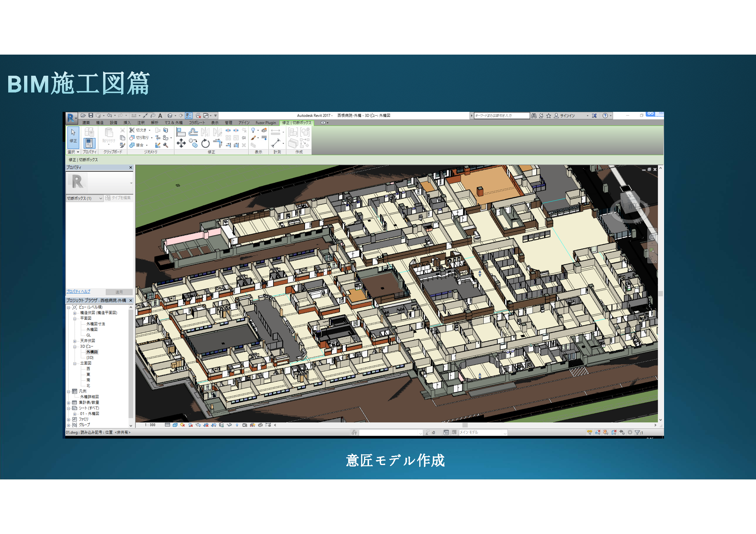The width and height of the screenshot is (756, 534).
Task: Open the 切断ボックス type selector dropdown
Action: [x=100, y=198]
